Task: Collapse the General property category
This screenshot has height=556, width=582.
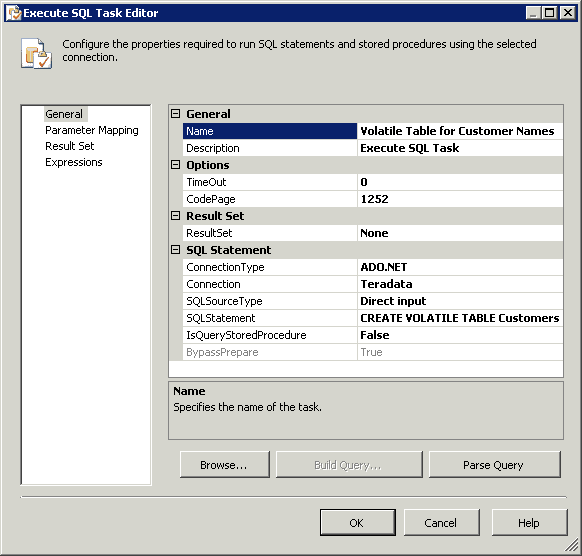Action: tap(175, 114)
